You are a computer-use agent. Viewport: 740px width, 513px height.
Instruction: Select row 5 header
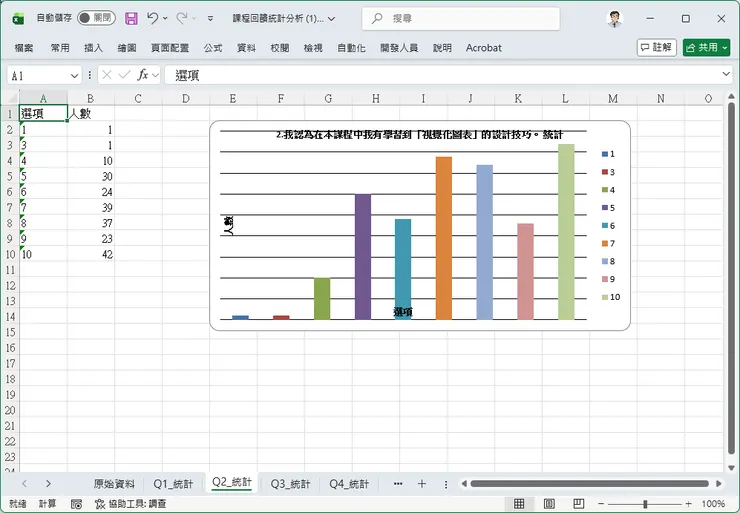point(9,177)
